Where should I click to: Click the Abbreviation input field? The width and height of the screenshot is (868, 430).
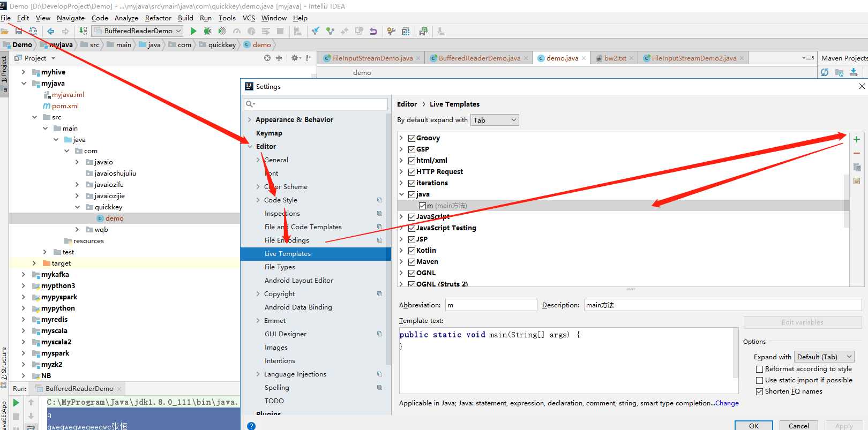(491, 305)
